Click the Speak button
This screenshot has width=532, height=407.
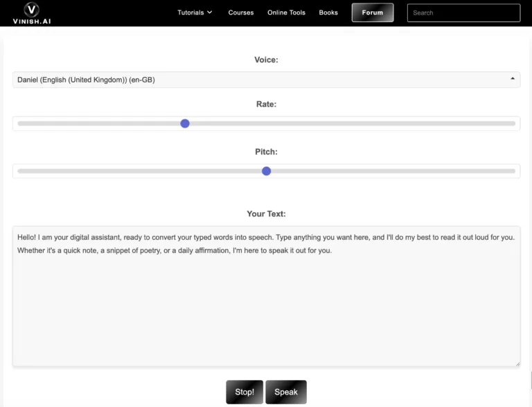click(x=286, y=392)
